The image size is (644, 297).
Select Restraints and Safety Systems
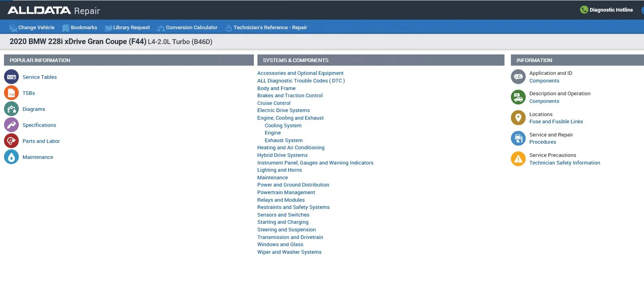pyautogui.click(x=293, y=207)
